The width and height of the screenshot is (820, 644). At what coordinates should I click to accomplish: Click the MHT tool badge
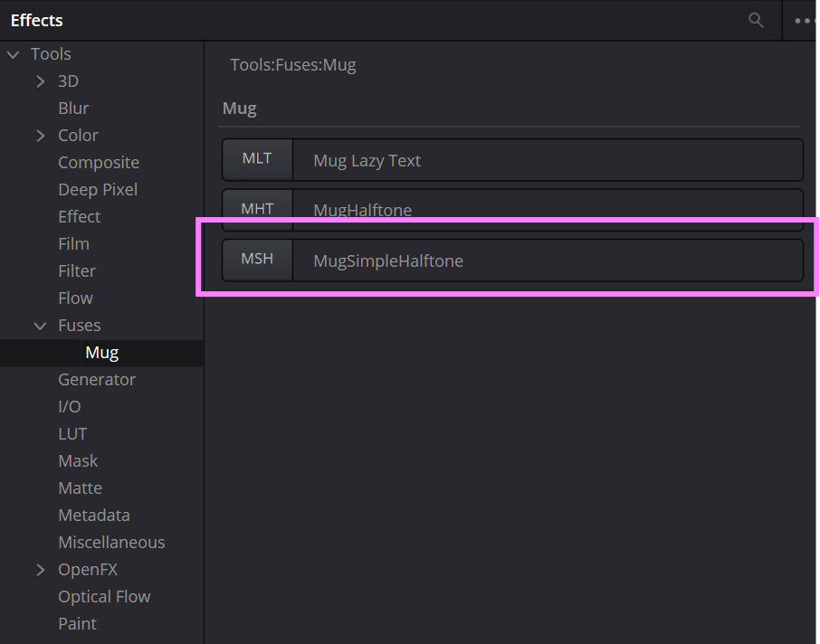tap(257, 209)
